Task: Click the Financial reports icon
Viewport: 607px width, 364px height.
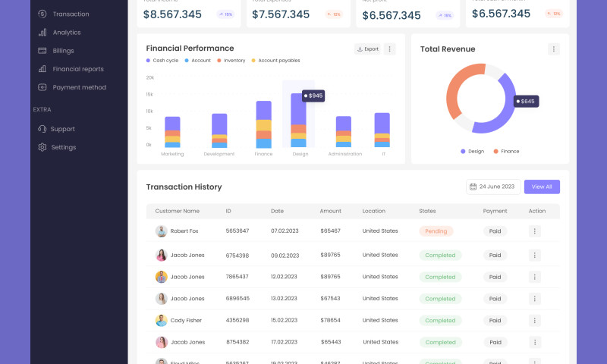Action: (x=42, y=69)
